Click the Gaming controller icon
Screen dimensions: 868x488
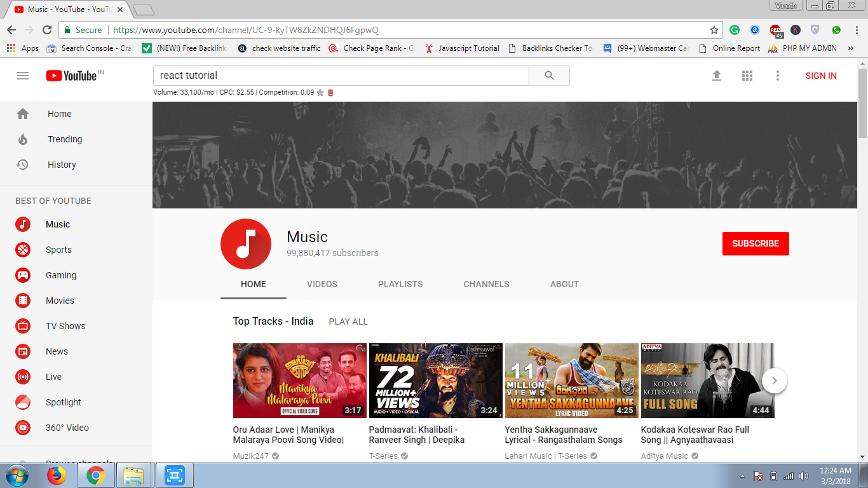[23, 275]
